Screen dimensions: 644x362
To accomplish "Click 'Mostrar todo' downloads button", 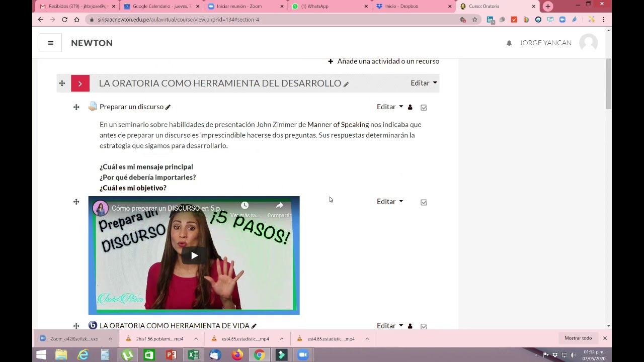I will pos(578,338).
